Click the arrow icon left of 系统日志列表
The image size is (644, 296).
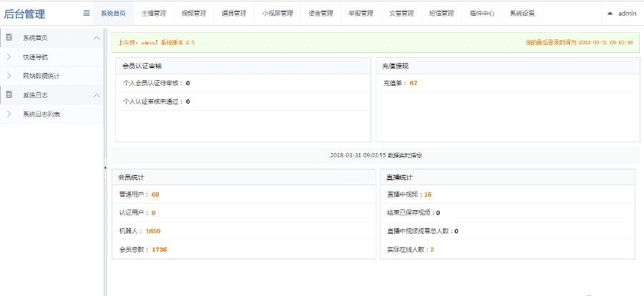[x=9, y=114]
